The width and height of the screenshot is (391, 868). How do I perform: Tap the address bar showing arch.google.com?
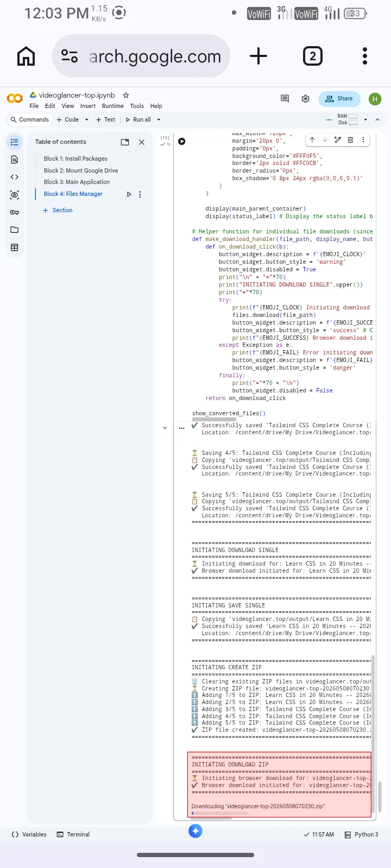click(141, 56)
